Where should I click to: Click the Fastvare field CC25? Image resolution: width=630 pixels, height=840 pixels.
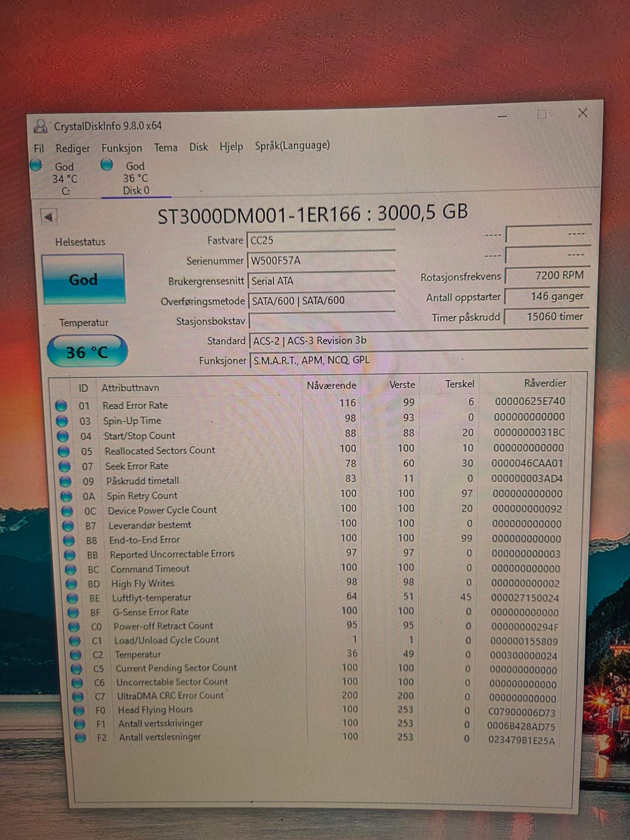[x=321, y=240]
